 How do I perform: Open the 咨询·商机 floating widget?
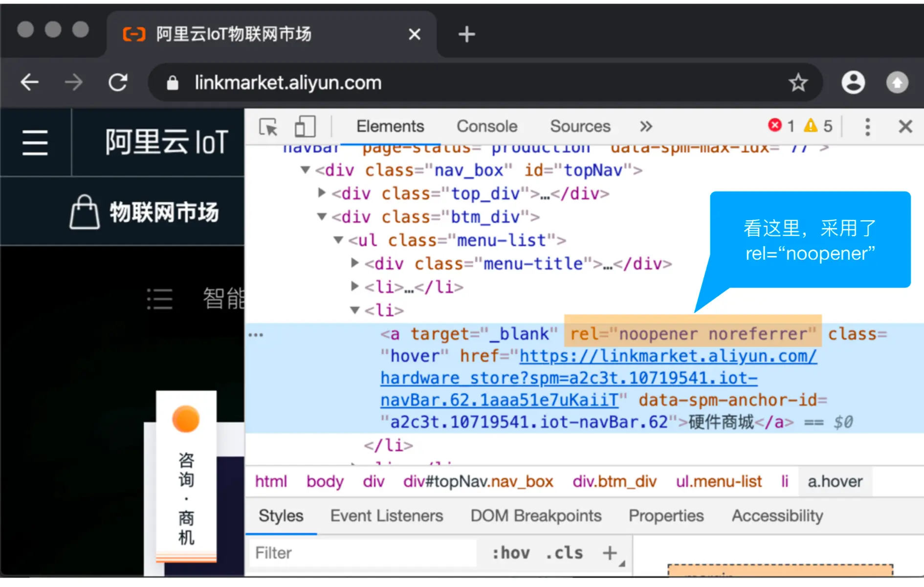tap(186, 476)
